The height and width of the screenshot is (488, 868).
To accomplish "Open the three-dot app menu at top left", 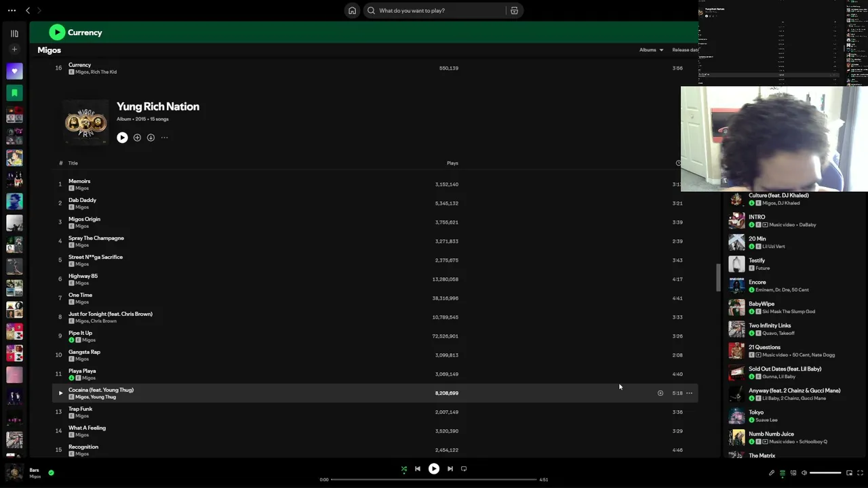I will (12, 10).
